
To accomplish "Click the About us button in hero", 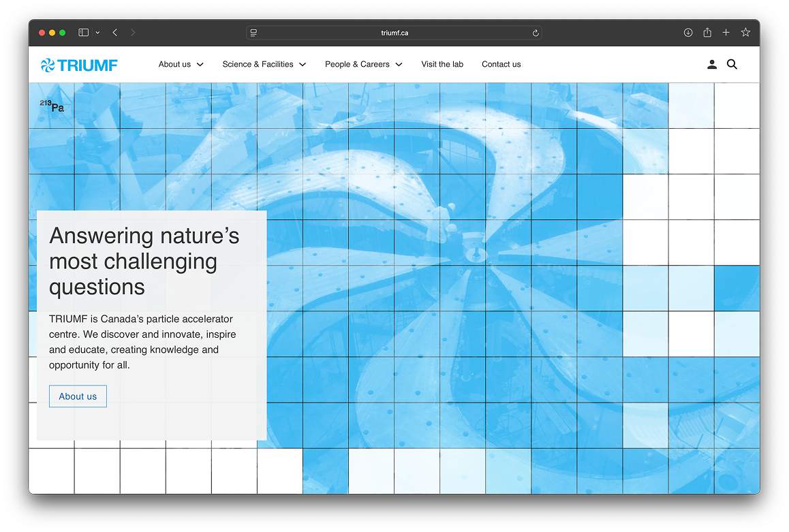I will click(78, 396).
